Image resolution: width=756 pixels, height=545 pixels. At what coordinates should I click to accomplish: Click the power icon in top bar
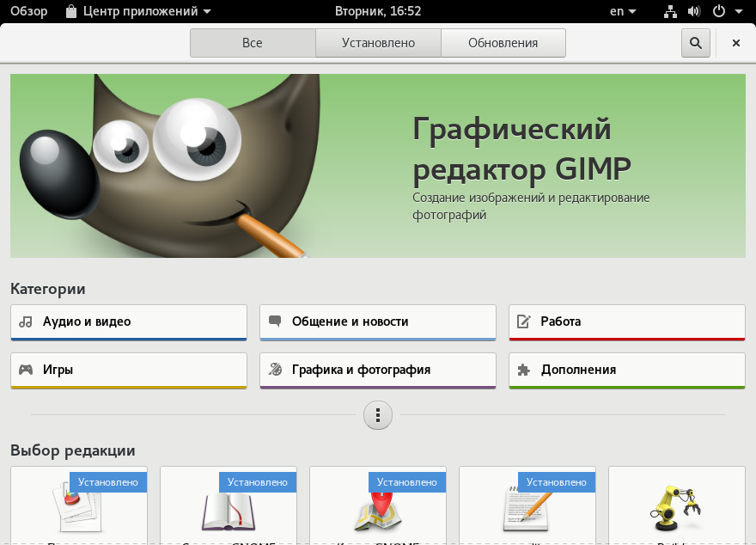[x=719, y=11]
